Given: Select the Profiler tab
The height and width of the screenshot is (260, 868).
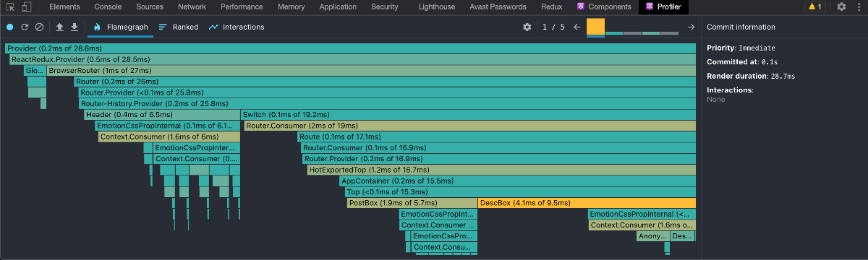Looking at the screenshot, I should 664,6.
